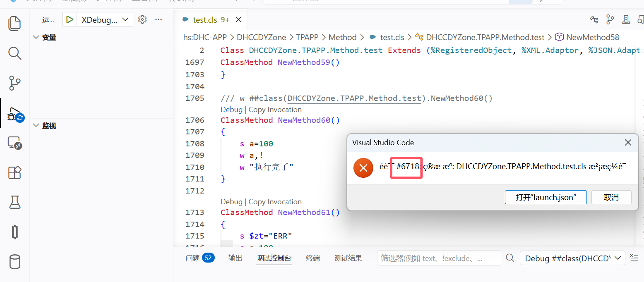Switch to the 终端 terminal tab
Image resolution: width=644 pixels, height=282 pixels.
point(312,258)
